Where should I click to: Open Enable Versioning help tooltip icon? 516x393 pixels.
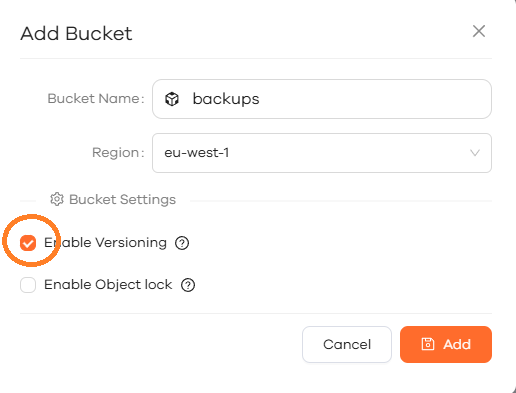182,243
